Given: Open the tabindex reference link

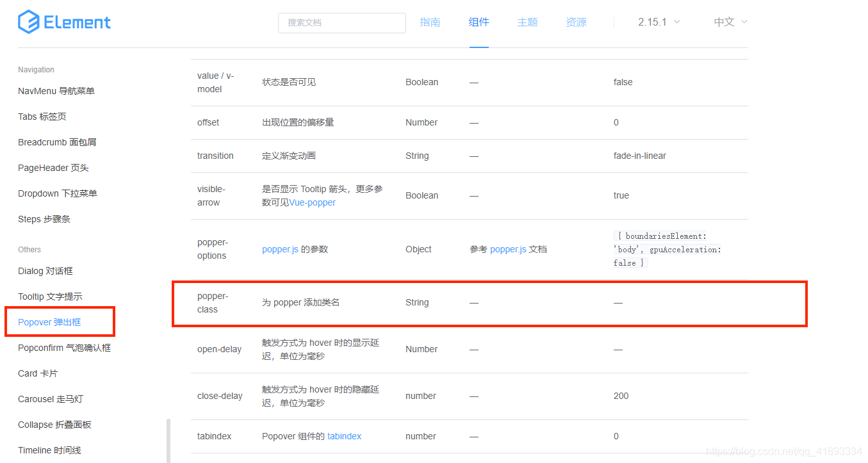Looking at the screenshot, I should (344, 436).
